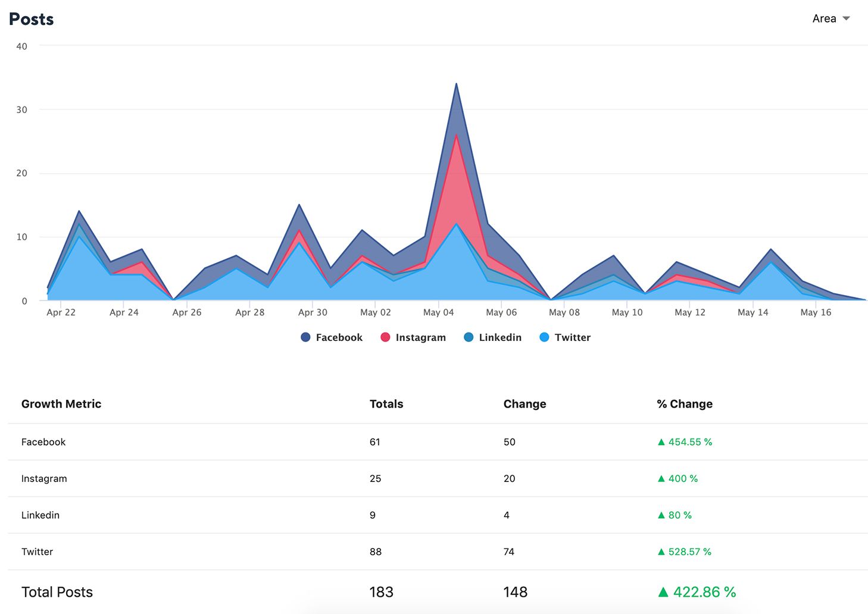Open the Area chart type dropdown

[x=831, y=18]
